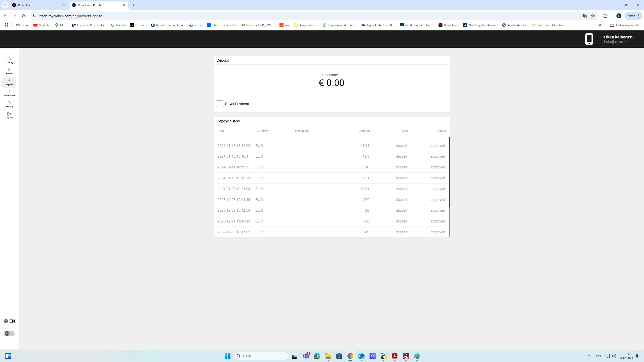
Task: Open the tab search dropdown arrow
Action: (5, 5)
